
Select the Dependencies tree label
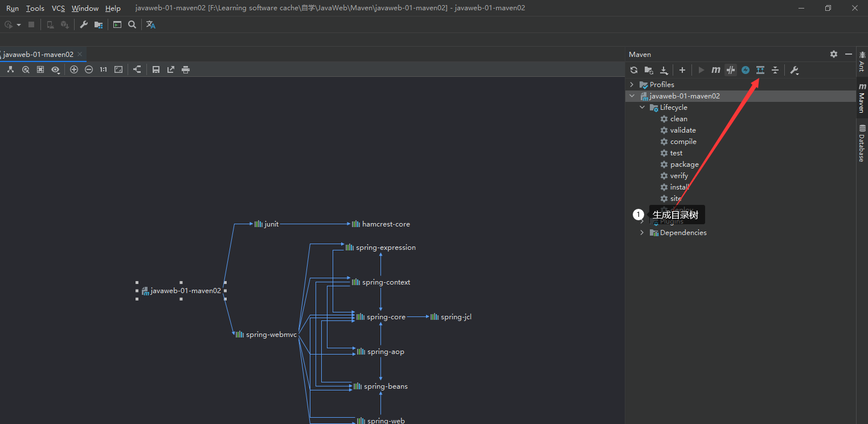(683, 232)
